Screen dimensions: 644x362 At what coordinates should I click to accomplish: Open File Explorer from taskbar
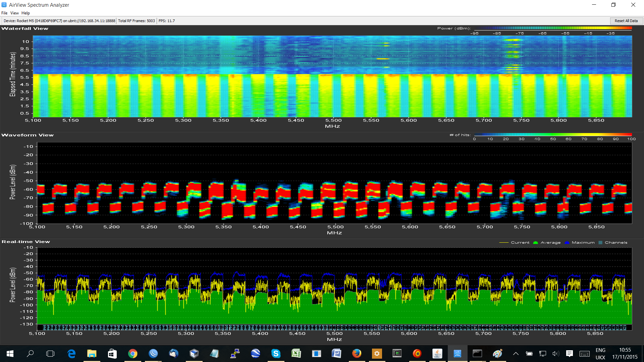(92, 353)
